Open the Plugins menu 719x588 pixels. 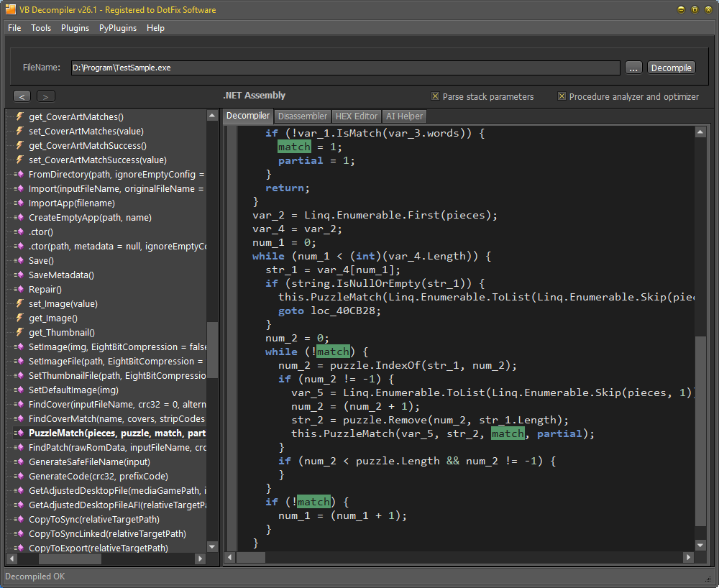tap(75, 28)
